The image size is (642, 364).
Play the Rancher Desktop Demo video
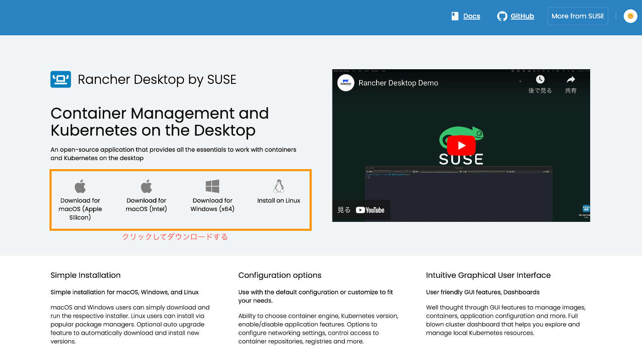[461, 146]
